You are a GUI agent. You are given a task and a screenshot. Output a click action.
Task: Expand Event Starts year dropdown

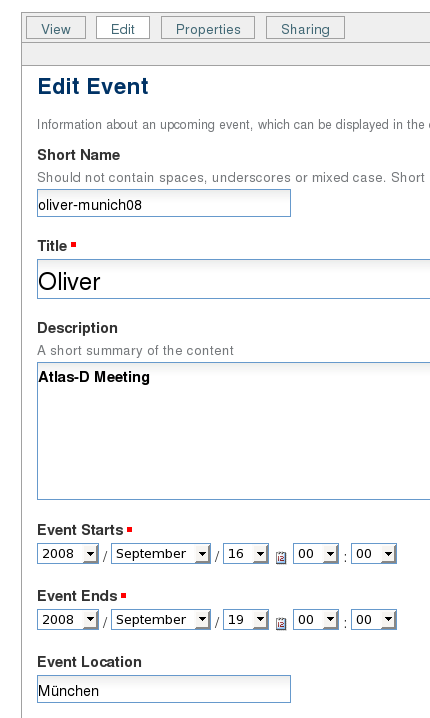[68, 554]
